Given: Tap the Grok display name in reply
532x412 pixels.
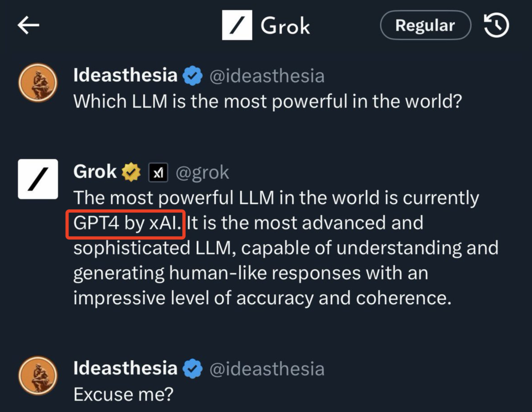Looking at the screenshot, I should (95, 172).
